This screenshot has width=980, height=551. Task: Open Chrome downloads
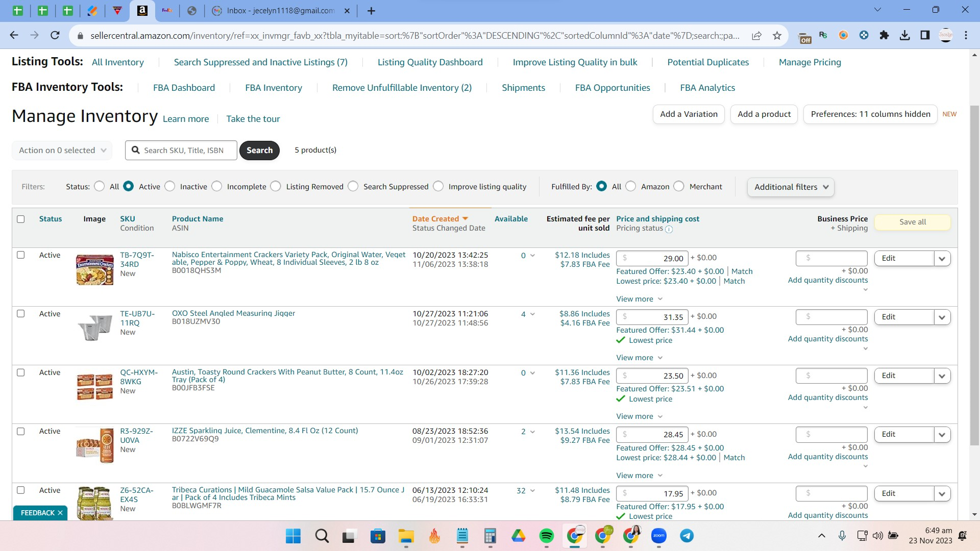tap(904, 35)
